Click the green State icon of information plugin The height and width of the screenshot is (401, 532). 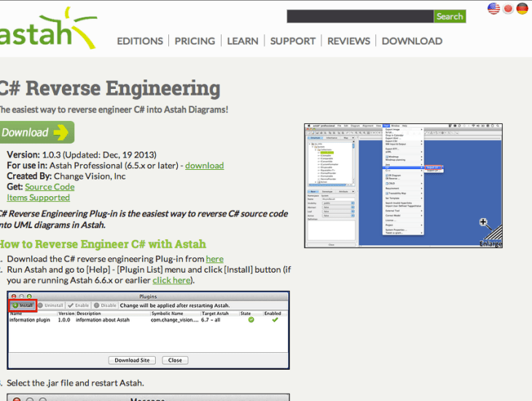(x=251, y=320)
